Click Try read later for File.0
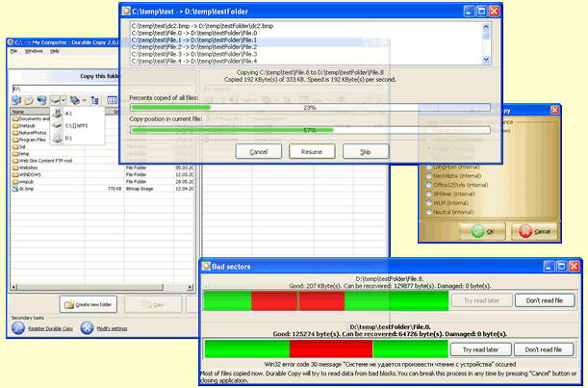588x388 pixels. click(480, 349)
